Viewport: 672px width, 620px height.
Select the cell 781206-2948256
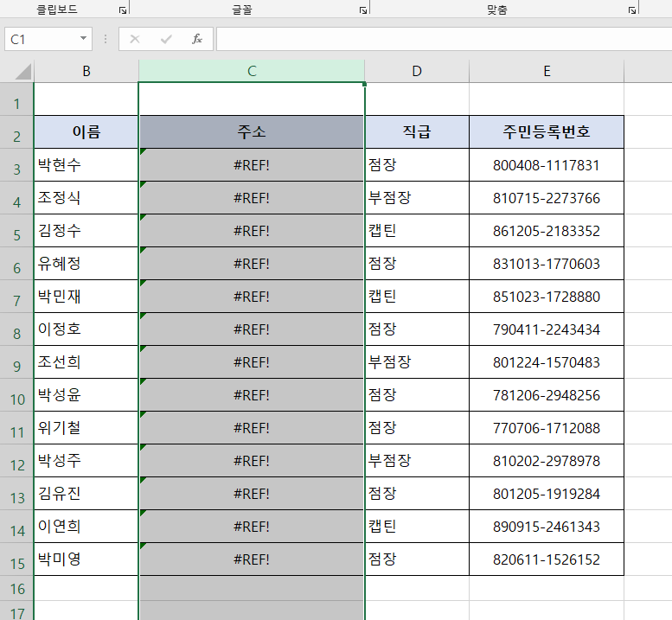tap(547, 395)
